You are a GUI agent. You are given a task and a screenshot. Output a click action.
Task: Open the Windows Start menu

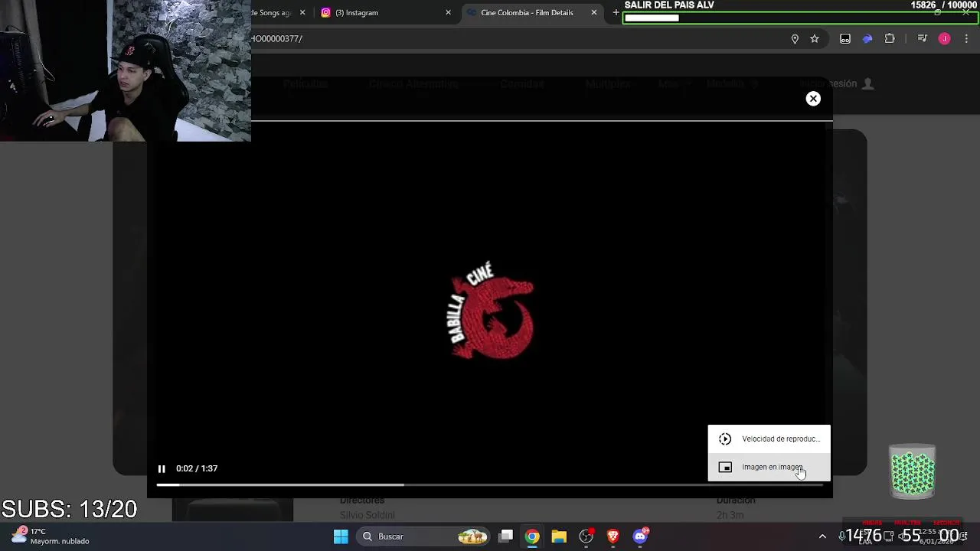(341, 536)
